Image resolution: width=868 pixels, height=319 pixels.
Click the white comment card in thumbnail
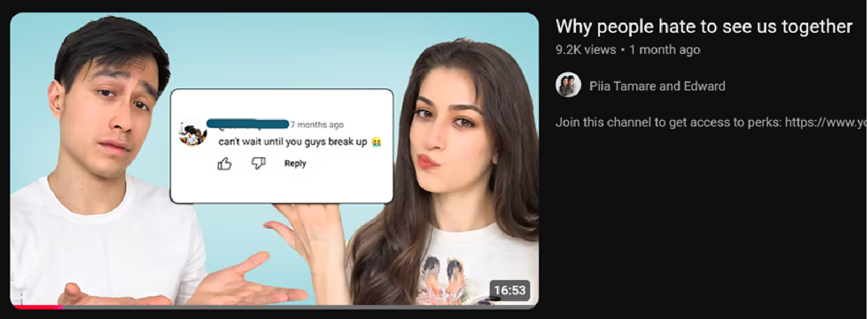click(x=282, y=146)
